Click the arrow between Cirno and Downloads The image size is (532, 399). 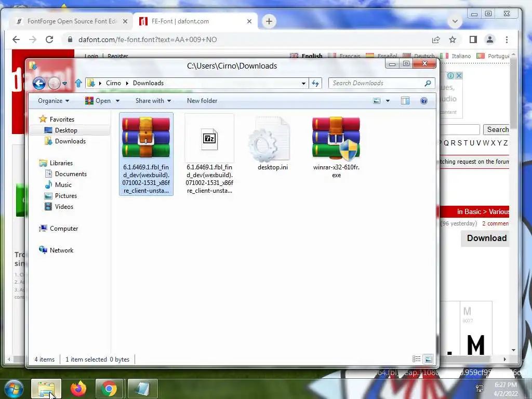coord(127,83)
